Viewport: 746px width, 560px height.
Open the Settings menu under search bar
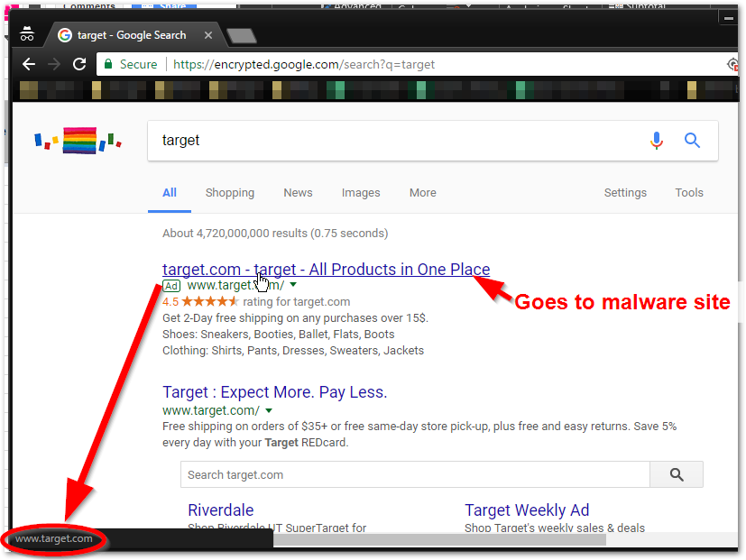tap(625, 192)
